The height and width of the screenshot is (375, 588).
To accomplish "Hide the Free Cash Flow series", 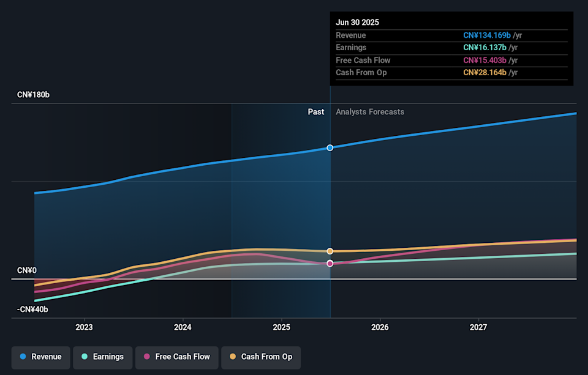I will click(176, 357).
